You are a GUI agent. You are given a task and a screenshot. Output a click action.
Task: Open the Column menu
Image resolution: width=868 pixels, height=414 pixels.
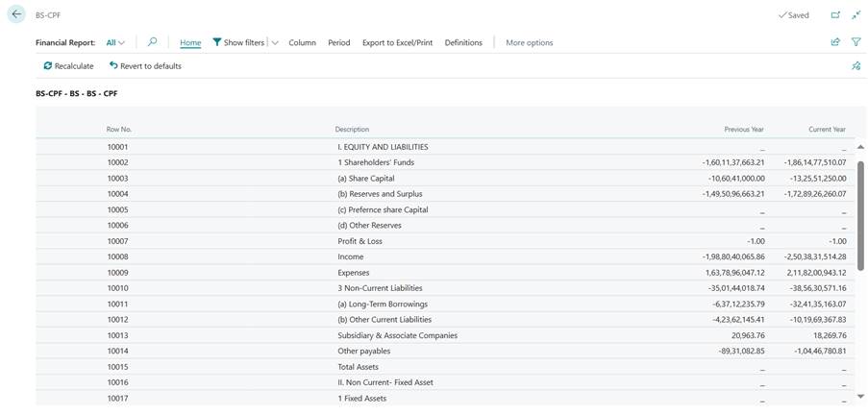(302, 42)
